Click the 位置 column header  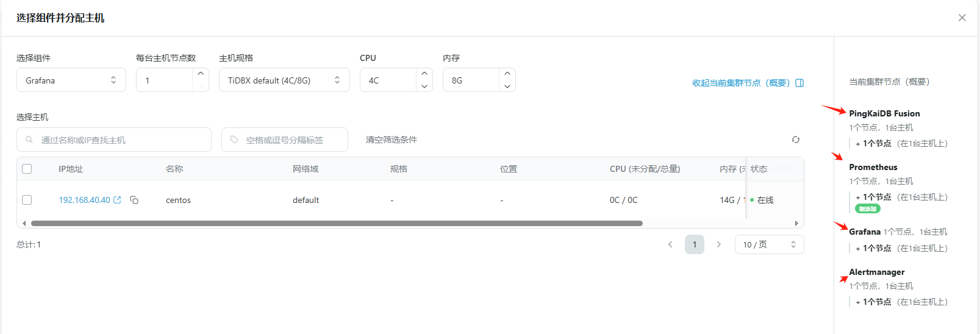509,169
